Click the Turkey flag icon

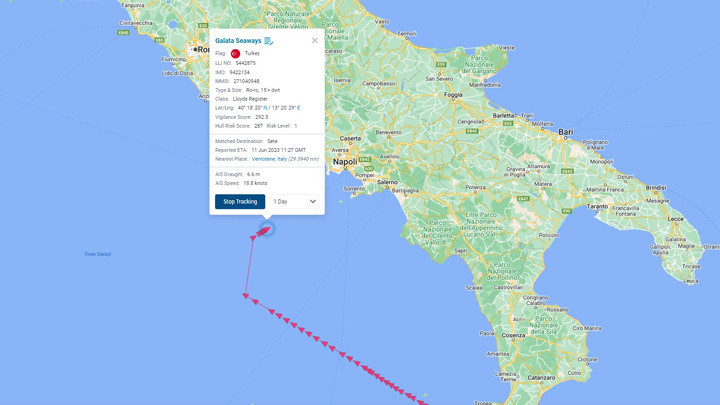tap(235, 54)
